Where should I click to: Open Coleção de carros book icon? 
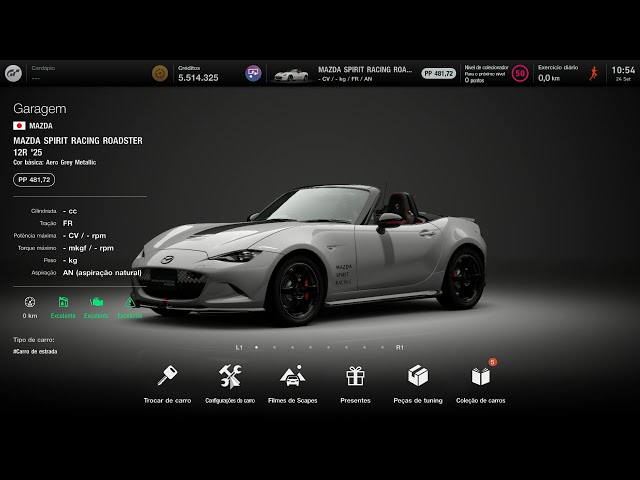(x=480, y=376)
